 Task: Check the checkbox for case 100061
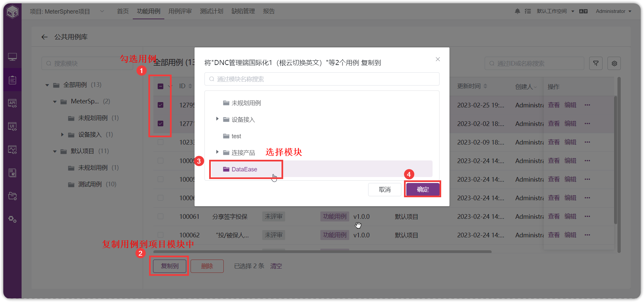(x=160, y=216)
